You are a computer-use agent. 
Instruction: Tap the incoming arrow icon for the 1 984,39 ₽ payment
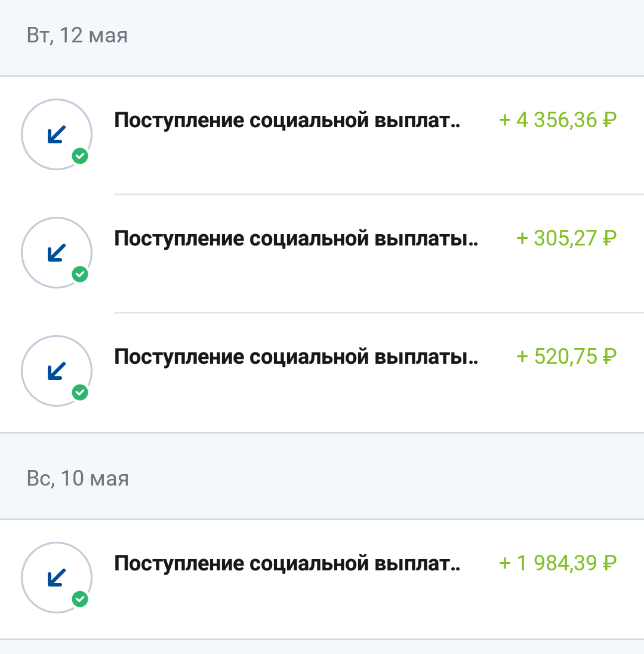[56, 578]
